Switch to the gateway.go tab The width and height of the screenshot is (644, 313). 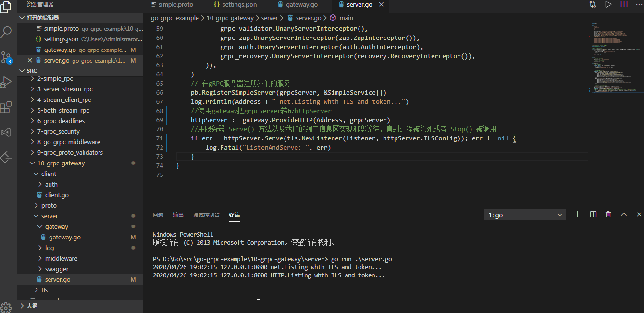click(301, 5)
